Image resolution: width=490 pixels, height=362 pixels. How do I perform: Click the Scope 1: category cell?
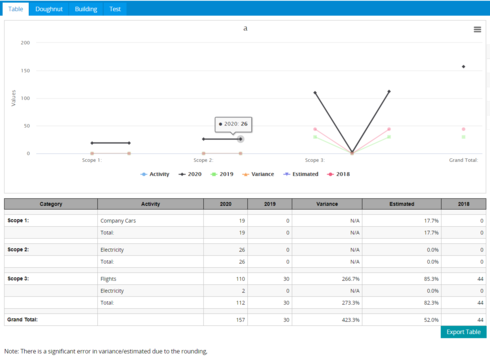[51, 221]
